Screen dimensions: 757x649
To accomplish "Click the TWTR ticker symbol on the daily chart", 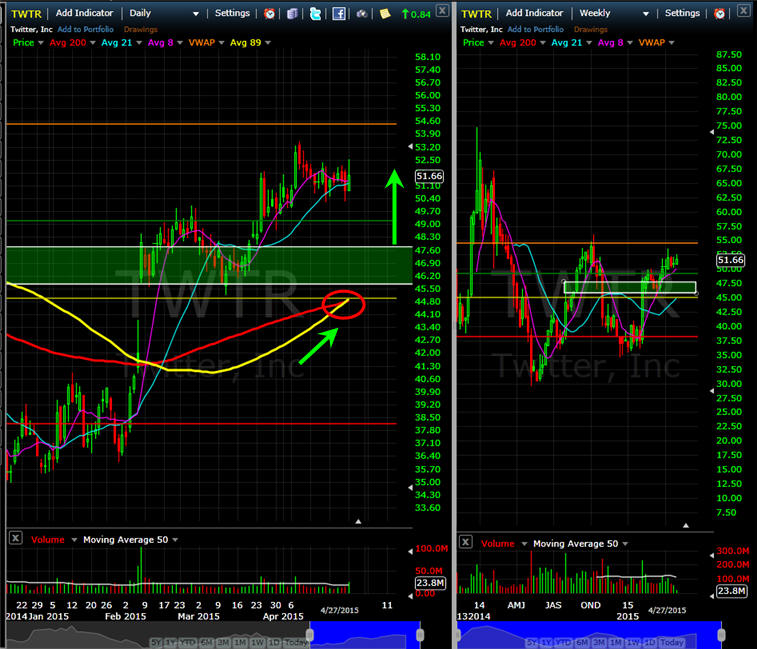I will [26, 14].
